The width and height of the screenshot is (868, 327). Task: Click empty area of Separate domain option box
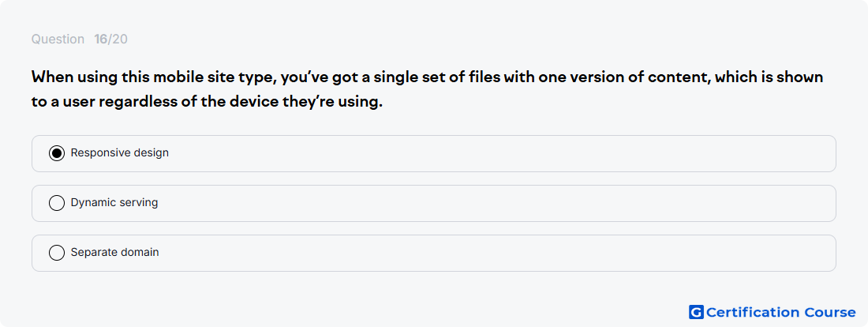pyautogui.click(x=498, y=254)
